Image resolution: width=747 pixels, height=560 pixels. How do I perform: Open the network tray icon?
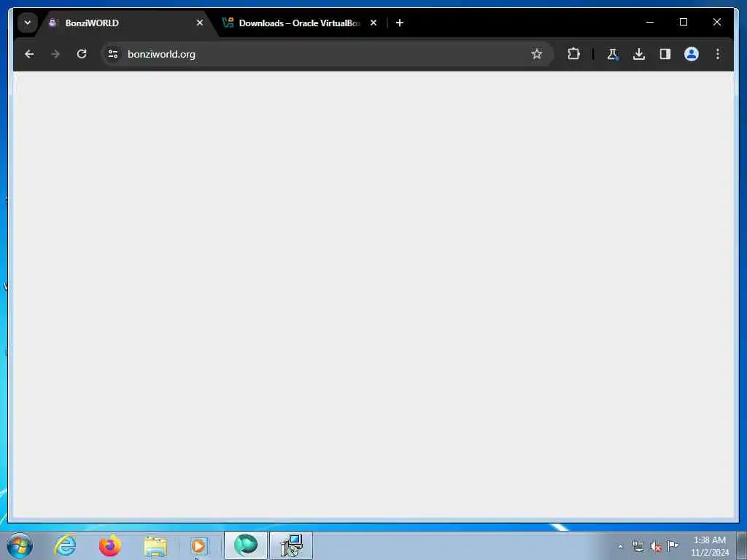pos(638,547)
